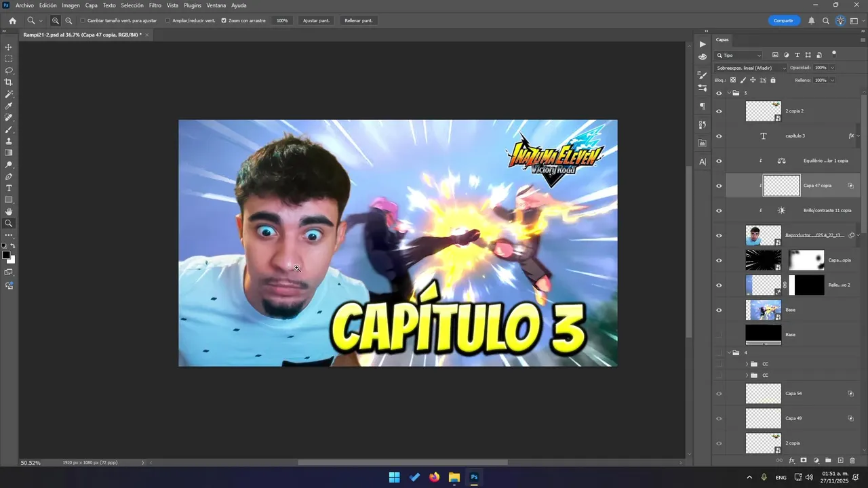Select the Dodge tool
Screen dimensions: 868x488
(9, 165)
